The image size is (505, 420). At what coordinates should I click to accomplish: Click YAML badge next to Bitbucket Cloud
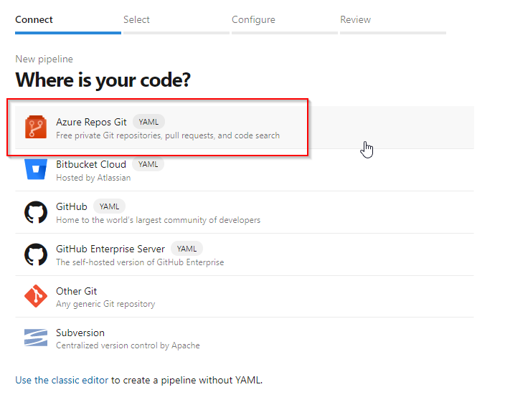pos(148,164)
